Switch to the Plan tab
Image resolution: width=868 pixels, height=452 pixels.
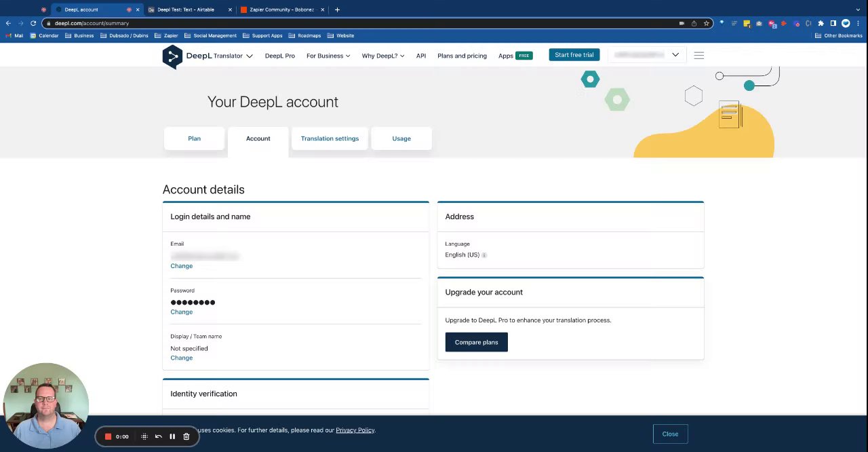click(x=194, y=138)
